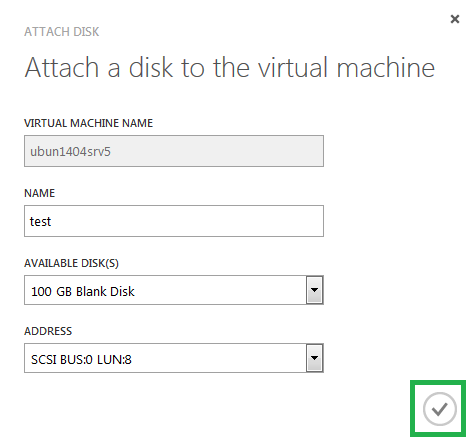The image size is (466, 437).
Task: Click empty space right of 'test' in Name
Action: click(187, 221)
